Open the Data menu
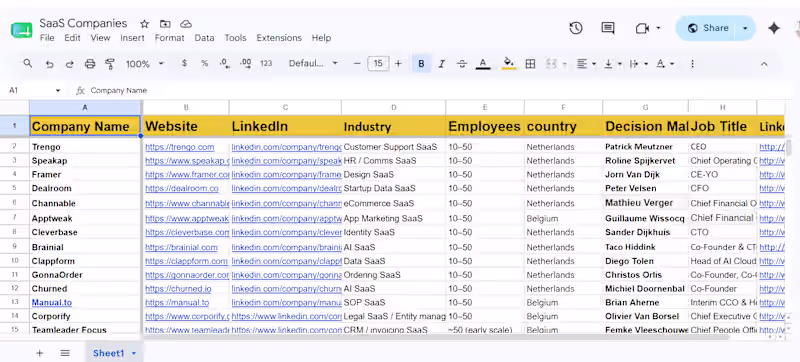The height and width of the screenshot is (362, 800). click(x=204, y=38)
